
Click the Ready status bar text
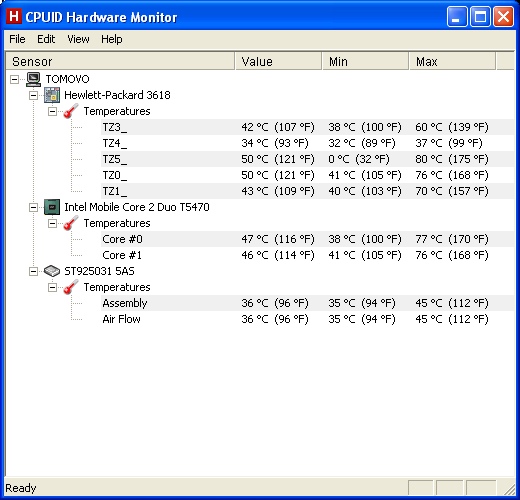coord(21,488)
